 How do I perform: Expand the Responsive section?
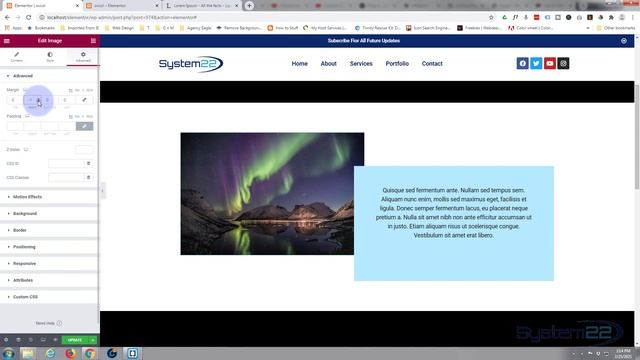49,264
